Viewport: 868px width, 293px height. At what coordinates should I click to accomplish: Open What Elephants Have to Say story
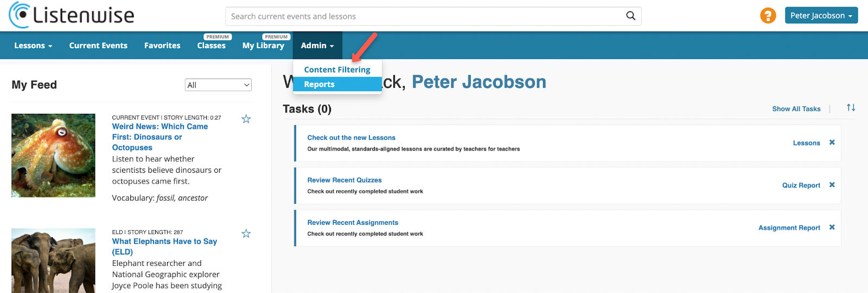pyautogui.click(x=164, y=246)
